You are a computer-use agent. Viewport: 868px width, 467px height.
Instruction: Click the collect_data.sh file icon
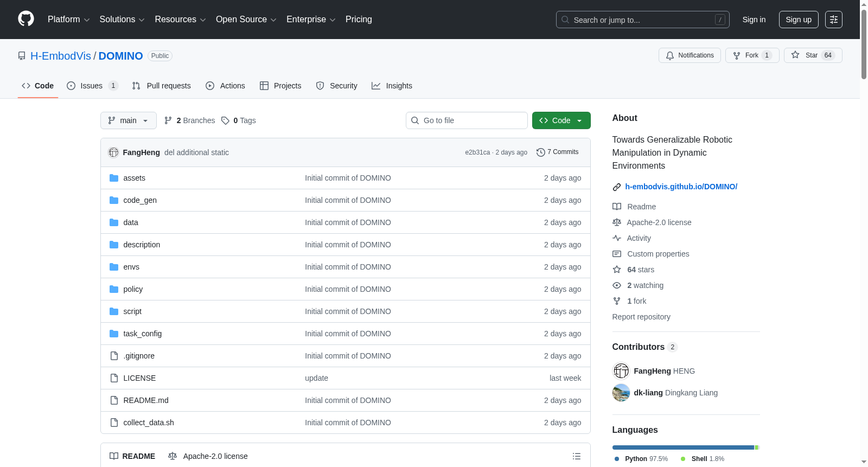pyautogui.click(x=114, y=423)
